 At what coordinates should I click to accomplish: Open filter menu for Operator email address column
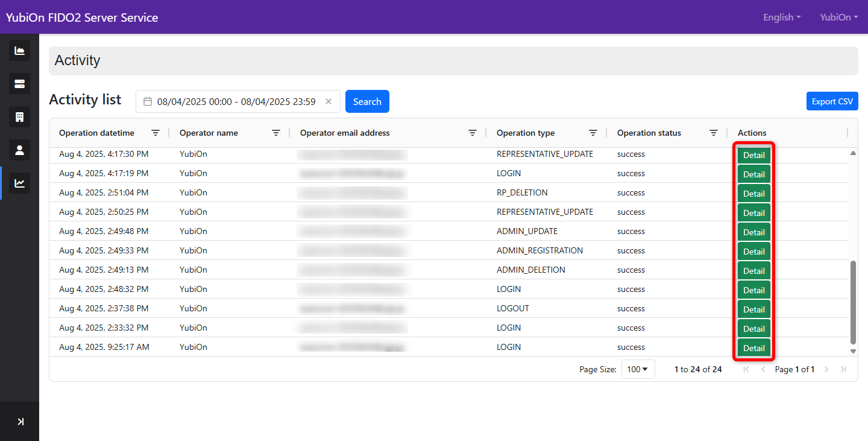[x=473, y=133]
